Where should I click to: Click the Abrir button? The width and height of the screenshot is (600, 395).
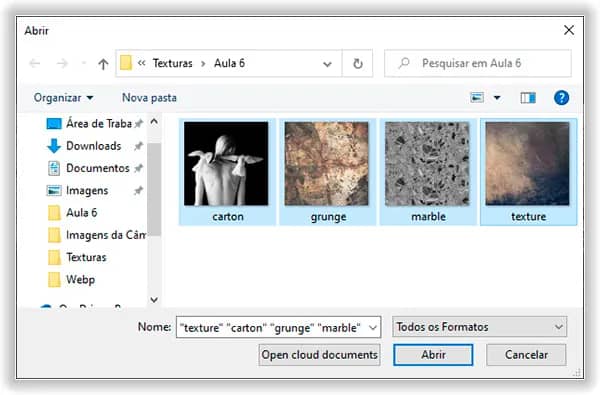[433, 355]
